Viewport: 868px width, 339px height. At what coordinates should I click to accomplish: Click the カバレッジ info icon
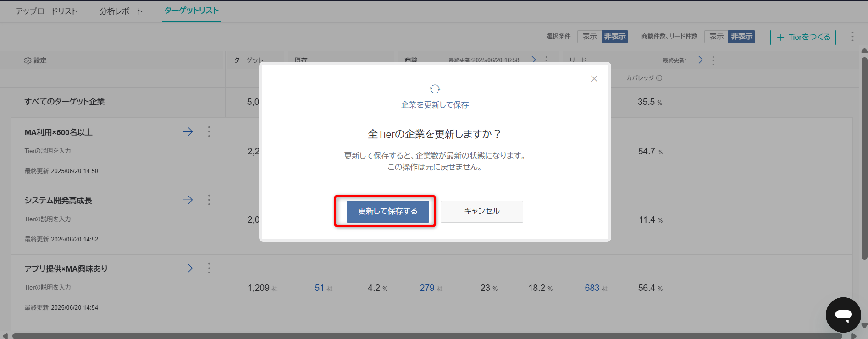[659, 78]
